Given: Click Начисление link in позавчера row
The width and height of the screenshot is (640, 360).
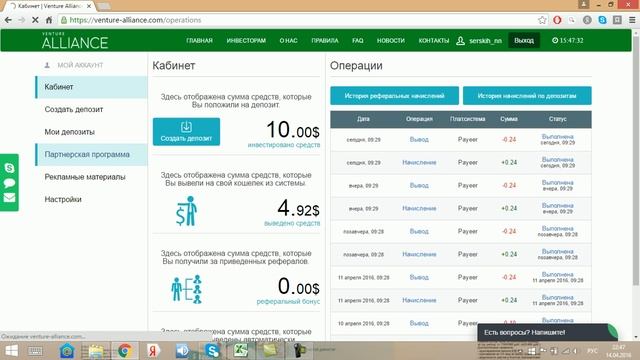Looking at the screenshot, I should 419,254.
